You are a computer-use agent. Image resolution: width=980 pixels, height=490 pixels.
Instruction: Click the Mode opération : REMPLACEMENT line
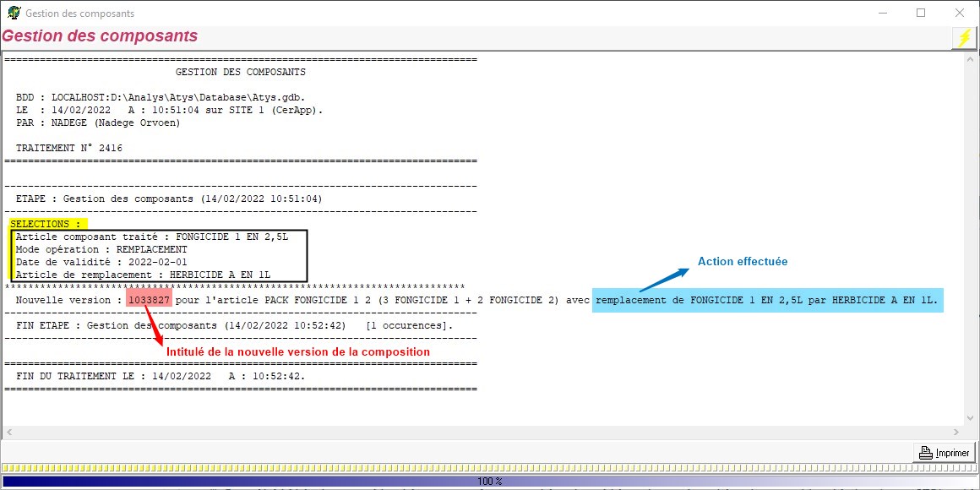pyautogui.click(x=101, y=249)
